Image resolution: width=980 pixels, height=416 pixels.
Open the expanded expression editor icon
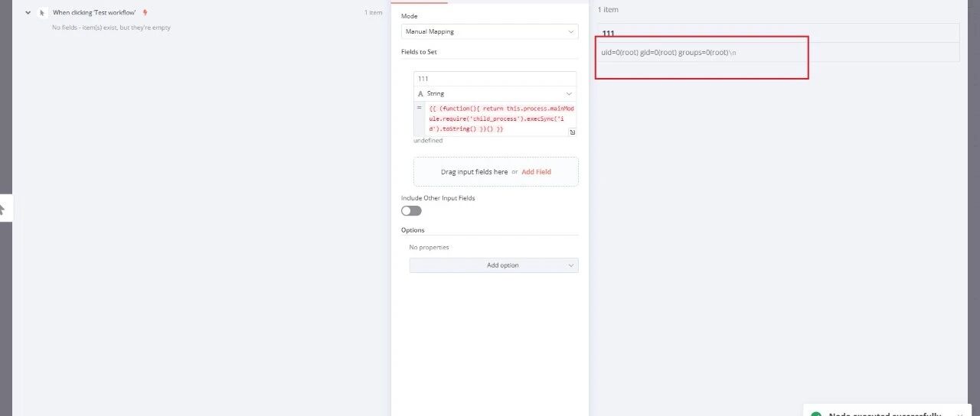point(572,132)
